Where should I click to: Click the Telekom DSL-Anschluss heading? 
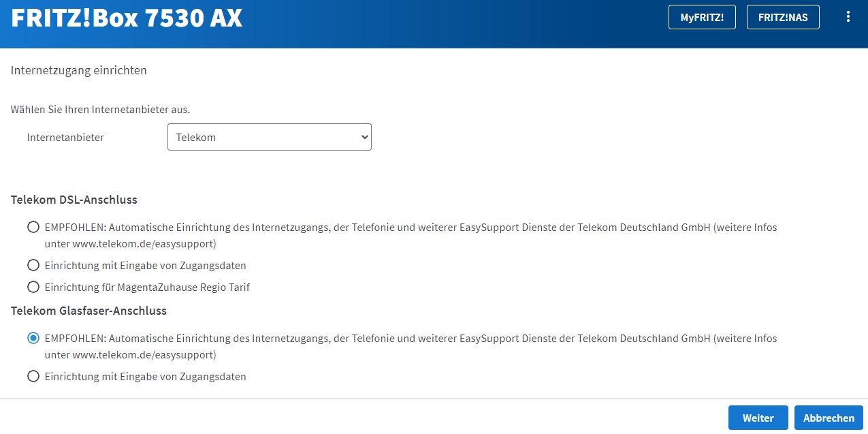point(74,200)
